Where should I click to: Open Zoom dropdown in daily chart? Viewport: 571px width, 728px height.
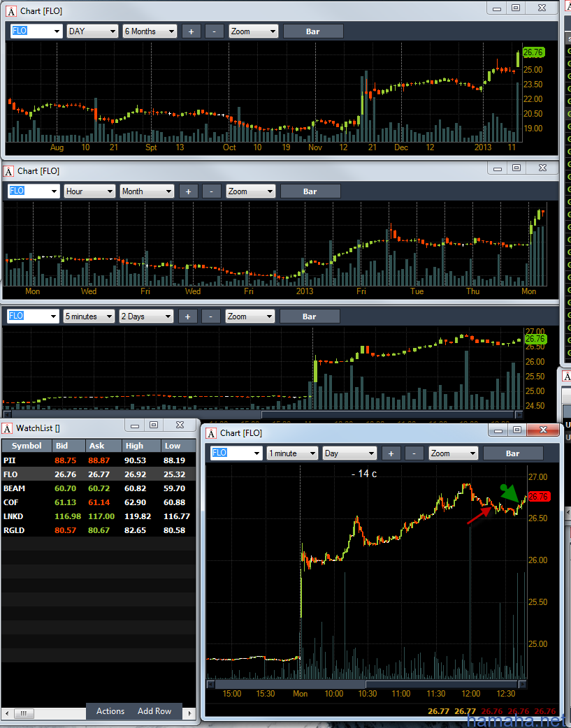click(253, 31)
